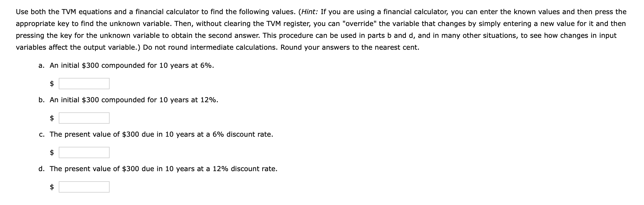Click the answer input box for part d

(x=84, y=187)
